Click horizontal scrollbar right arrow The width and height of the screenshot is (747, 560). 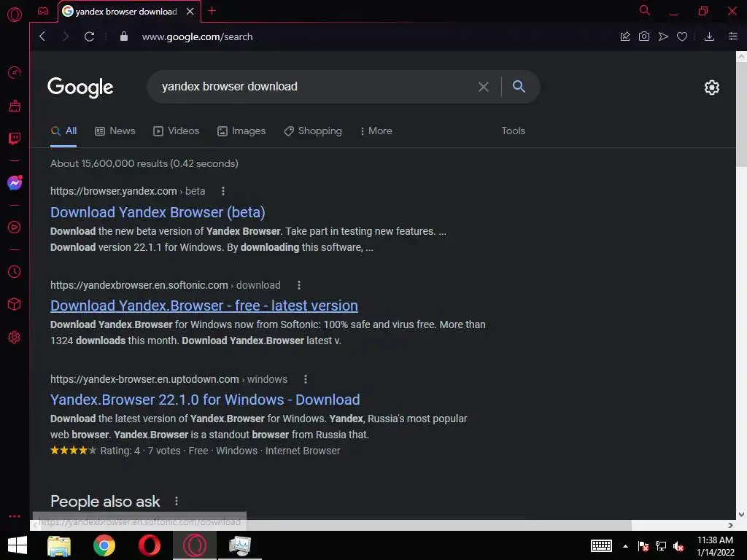tap(730, 525)
